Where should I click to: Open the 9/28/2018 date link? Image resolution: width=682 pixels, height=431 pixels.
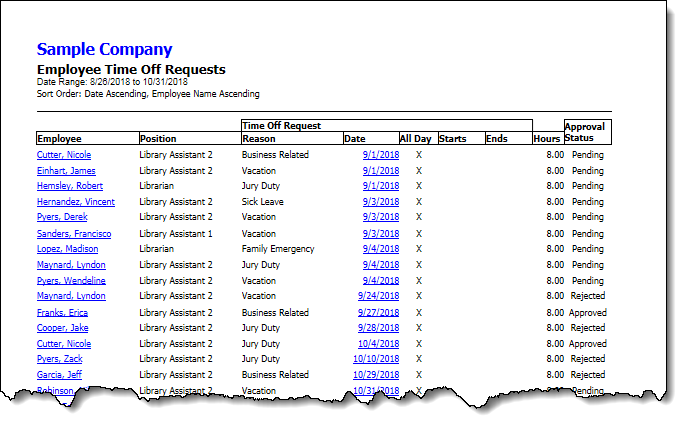coord(378,328)
